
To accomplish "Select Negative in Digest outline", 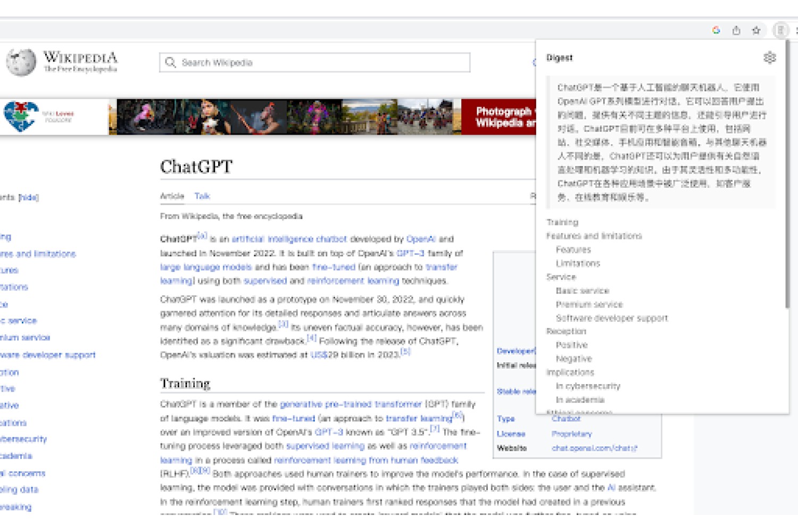I will [x=573, y=359].
